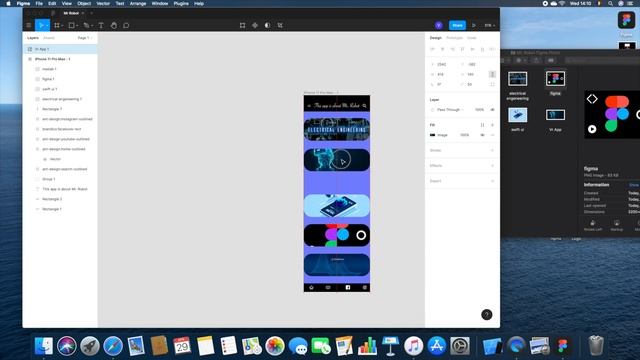Select the Rectangle shape tool
This screenshot has height=360, width=640.
(x=71, y=25)
